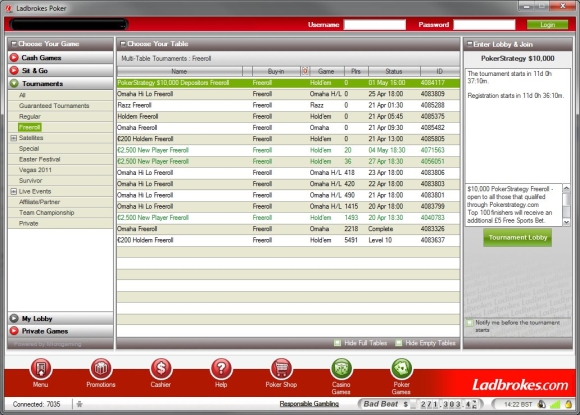580x415 pixels.
Task: Open the Cashier dollar icon
Action: 161,369
